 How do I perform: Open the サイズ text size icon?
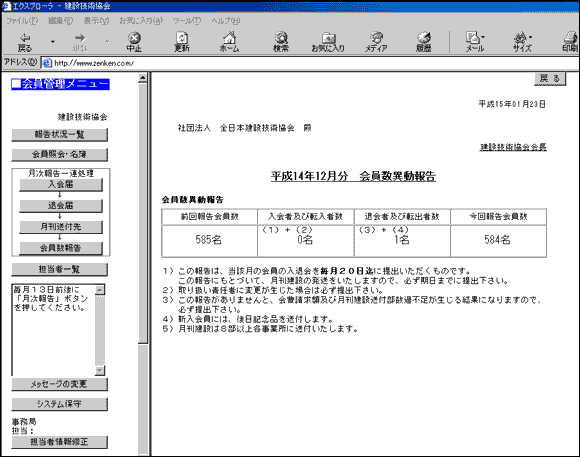[522, 42]
